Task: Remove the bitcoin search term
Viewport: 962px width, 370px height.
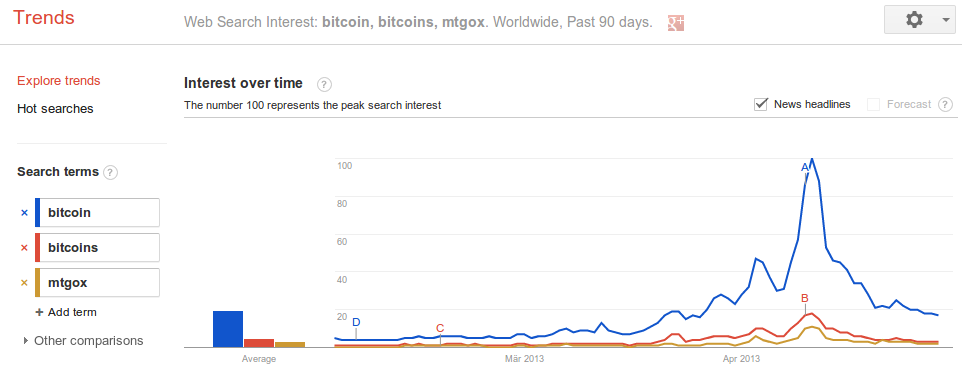Action: [25, 213]
